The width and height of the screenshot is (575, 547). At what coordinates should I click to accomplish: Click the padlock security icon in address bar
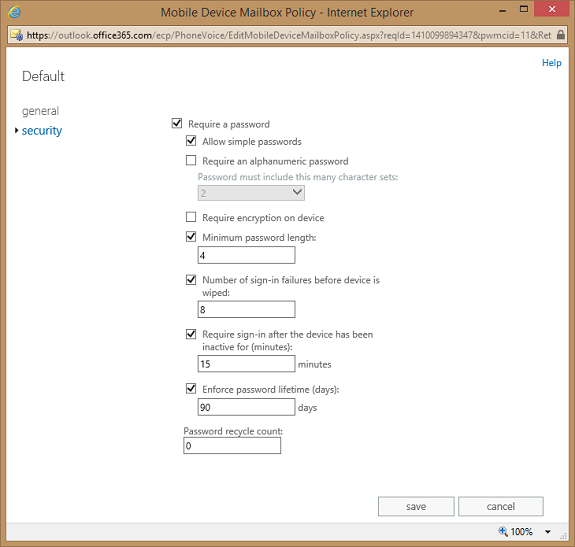pyautogui.click(x=560, y=35)
